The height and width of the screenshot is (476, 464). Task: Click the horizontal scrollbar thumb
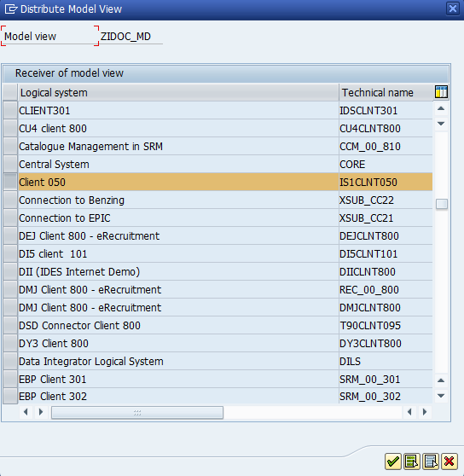pos(137,413)
